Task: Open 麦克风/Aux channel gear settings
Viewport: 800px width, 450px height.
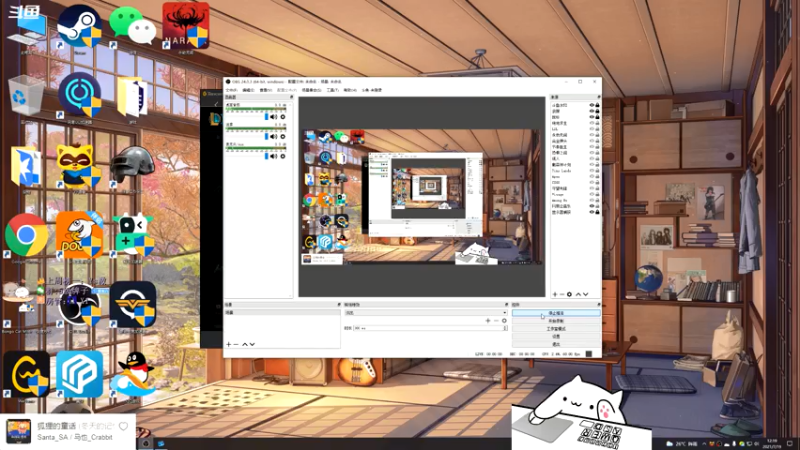Action: 283,156
